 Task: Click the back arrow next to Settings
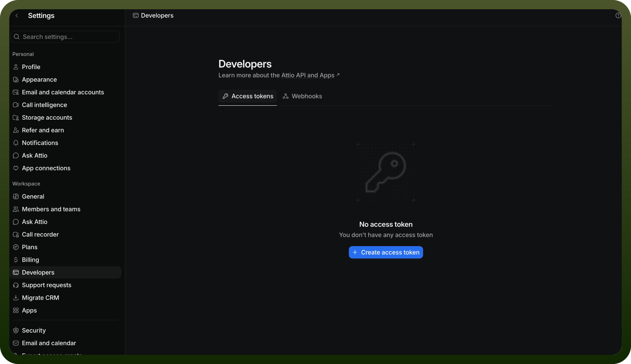(17, 16)
